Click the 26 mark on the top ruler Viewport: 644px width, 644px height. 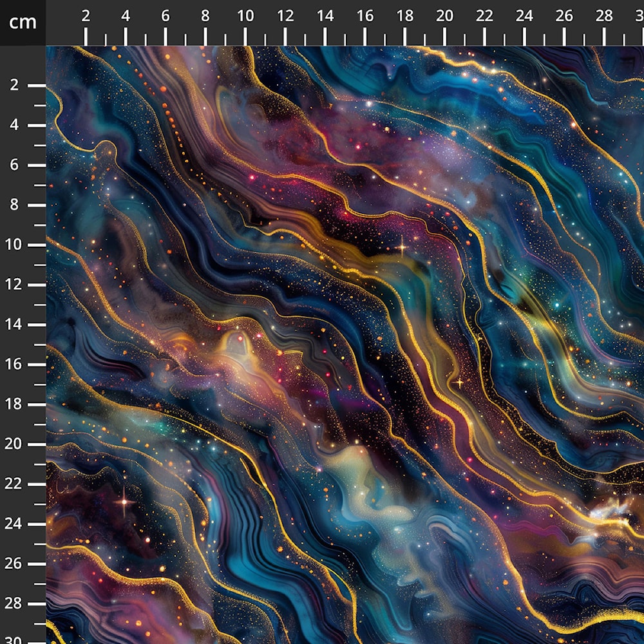tap(564, 17)
